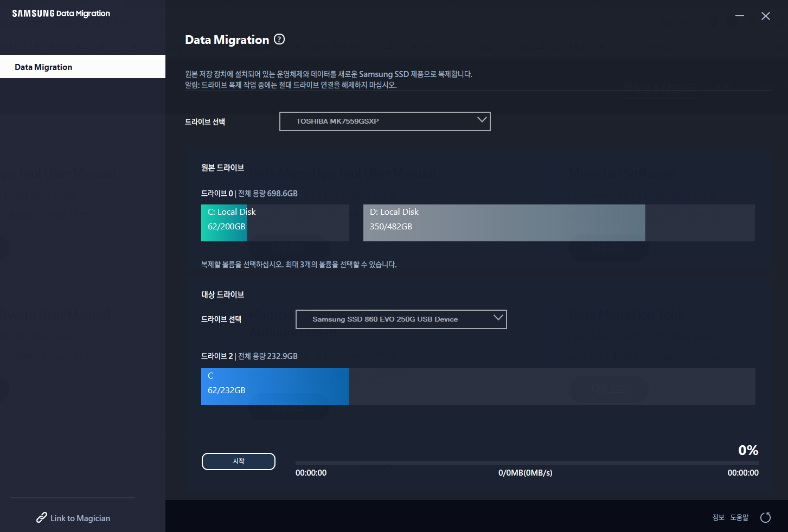The image size is (788, 532).
Task: Click the SAMSUNG Data Migration logo
Action: click(61, 14)
